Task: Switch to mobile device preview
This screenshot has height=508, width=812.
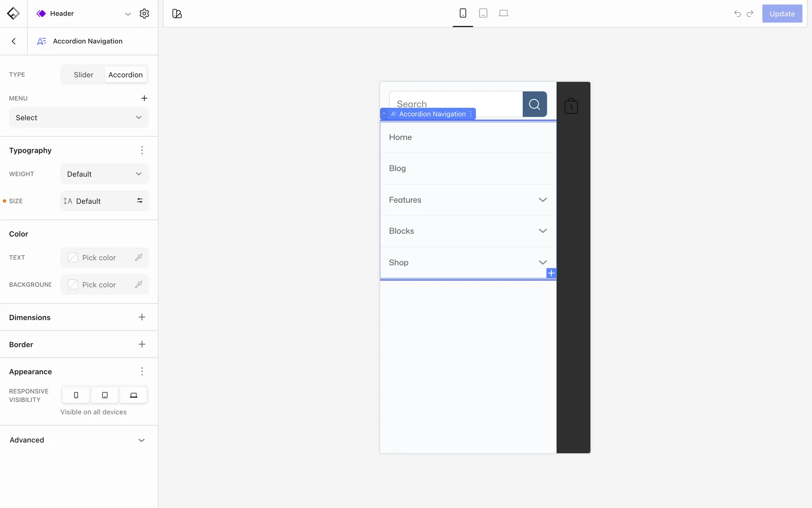Action: pos(463,13)
